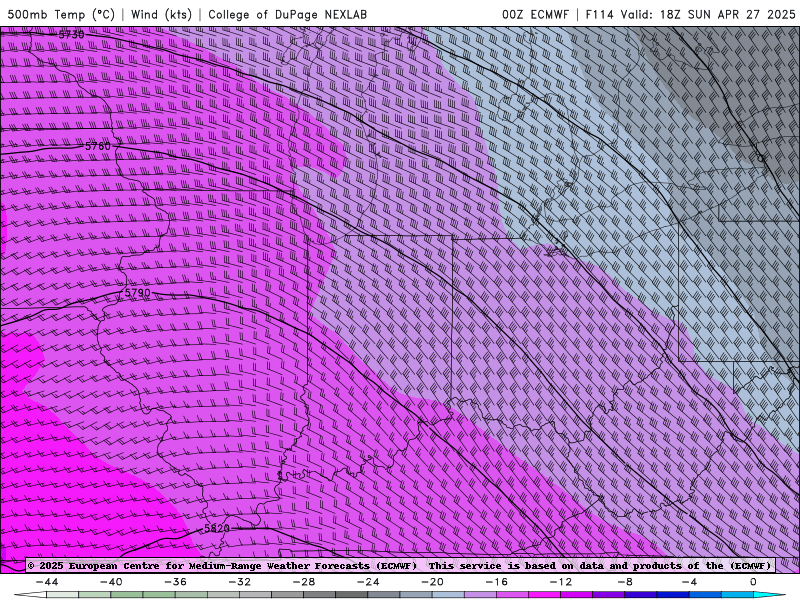The image size is (800, 600).
Task: Click the ECMWF copyright notice text
Action: (400, 566)
